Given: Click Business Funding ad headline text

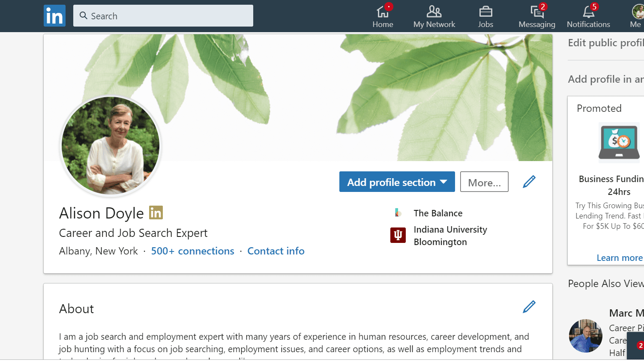Looking at the screenshot, I should tap(611, 185).
